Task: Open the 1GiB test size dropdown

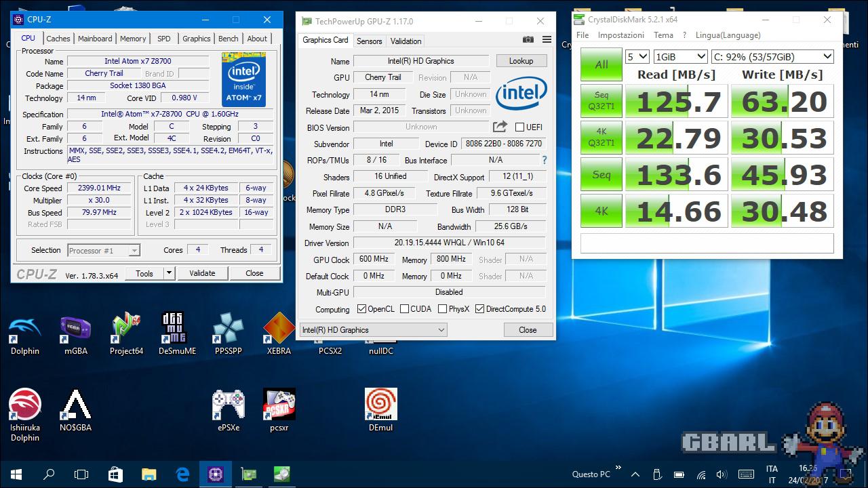Action: (680, 57)
